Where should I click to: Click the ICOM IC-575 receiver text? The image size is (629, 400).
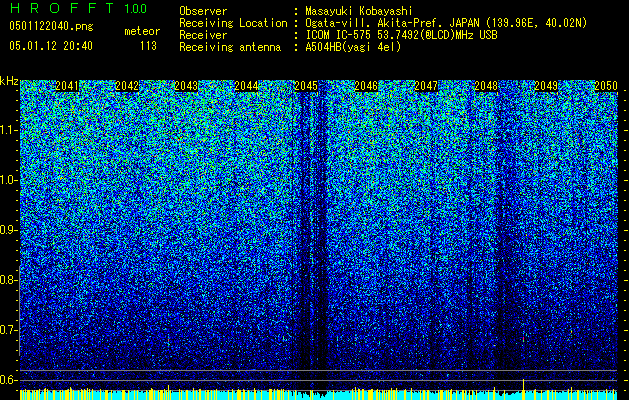401,35
